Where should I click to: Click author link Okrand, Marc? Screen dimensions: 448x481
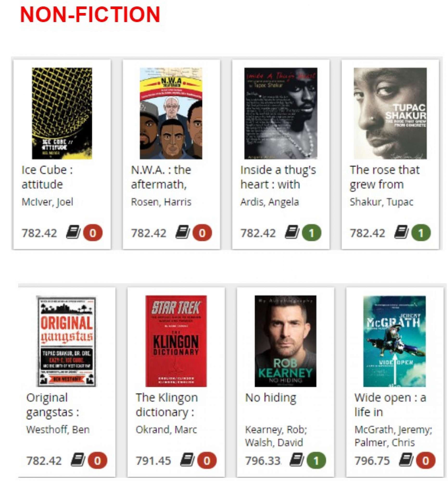click(x=166, y=429)
